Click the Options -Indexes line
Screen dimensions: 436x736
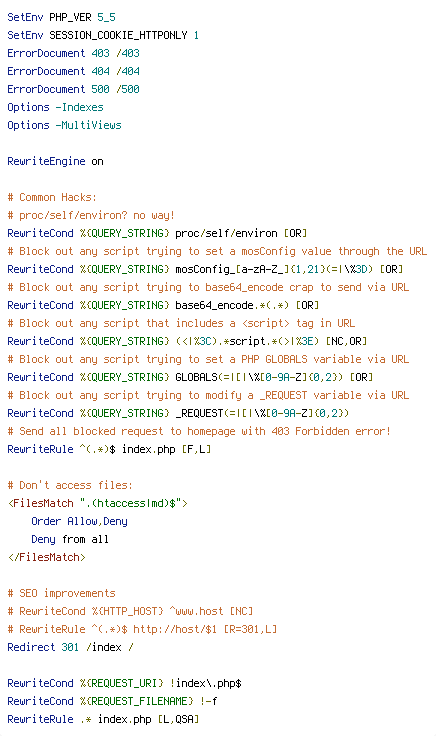(x=55, y=107)
